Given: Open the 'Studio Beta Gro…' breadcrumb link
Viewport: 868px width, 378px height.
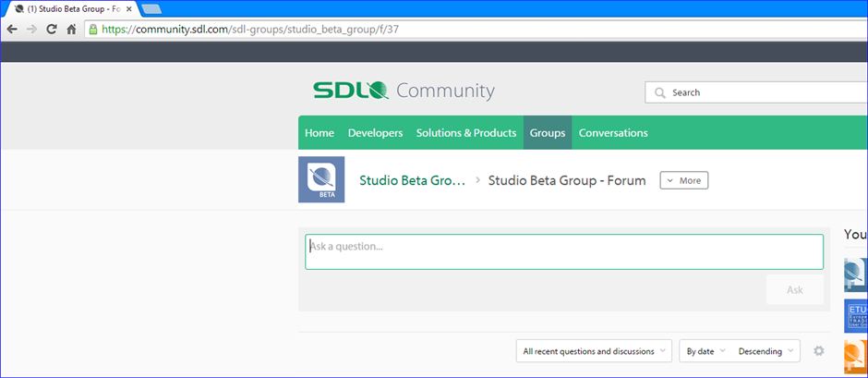Looking at the screenshot, I should coord(412,180).
